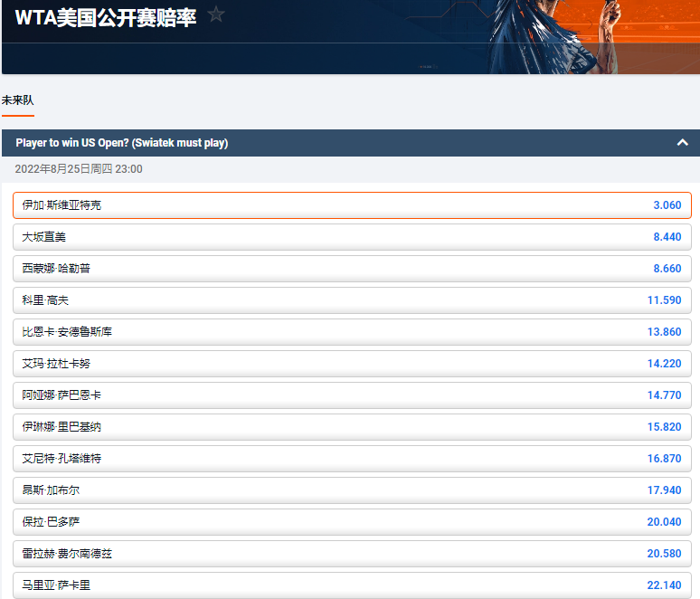Pick 阿娅娜·萨巴恩卡 at odds 14.770
This screenshot has height=599, width=700.
point(352,395)
